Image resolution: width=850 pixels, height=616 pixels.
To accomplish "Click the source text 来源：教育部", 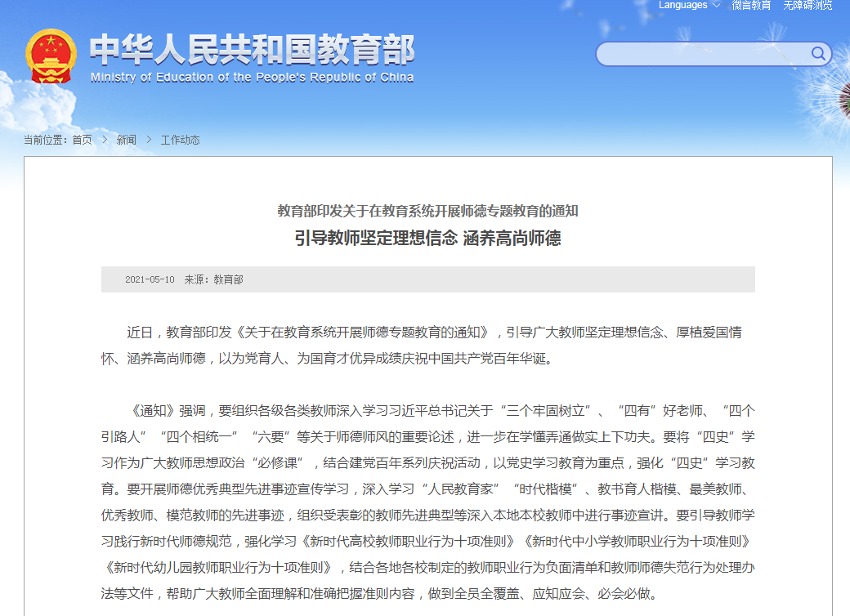I will click(x=213, y=279).
